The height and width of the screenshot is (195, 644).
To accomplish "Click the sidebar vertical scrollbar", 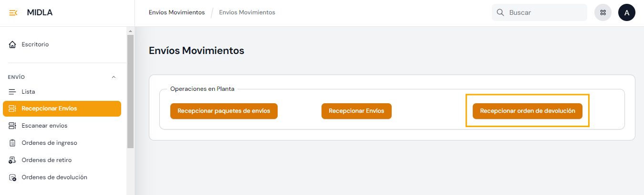I will (130, 91).
